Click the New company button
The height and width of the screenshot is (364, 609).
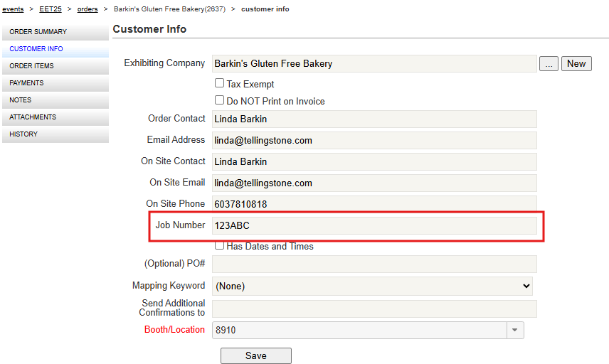(x=576, y=64)
